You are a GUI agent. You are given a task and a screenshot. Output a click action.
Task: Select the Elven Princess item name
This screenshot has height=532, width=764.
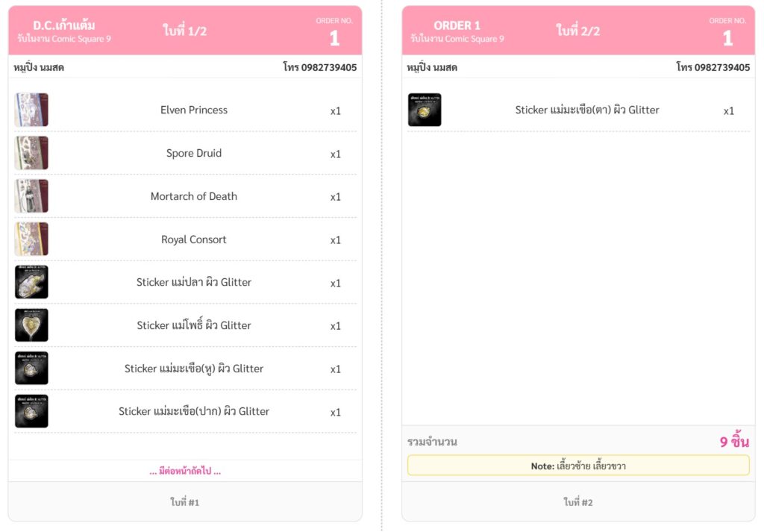194,110
